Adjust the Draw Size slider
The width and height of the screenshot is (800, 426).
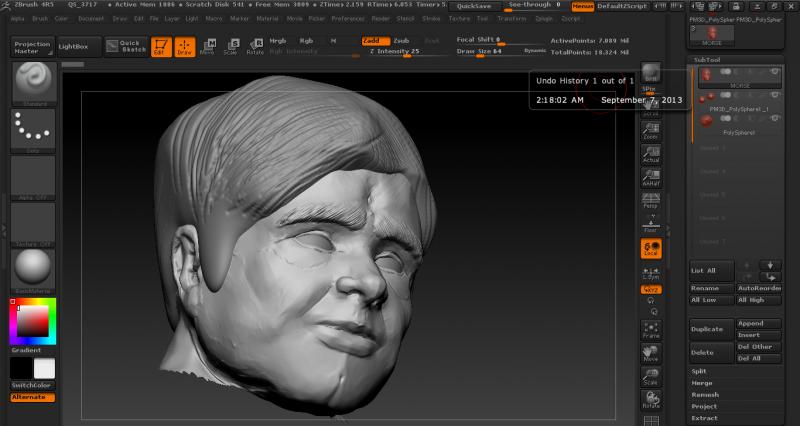(480, 52)
